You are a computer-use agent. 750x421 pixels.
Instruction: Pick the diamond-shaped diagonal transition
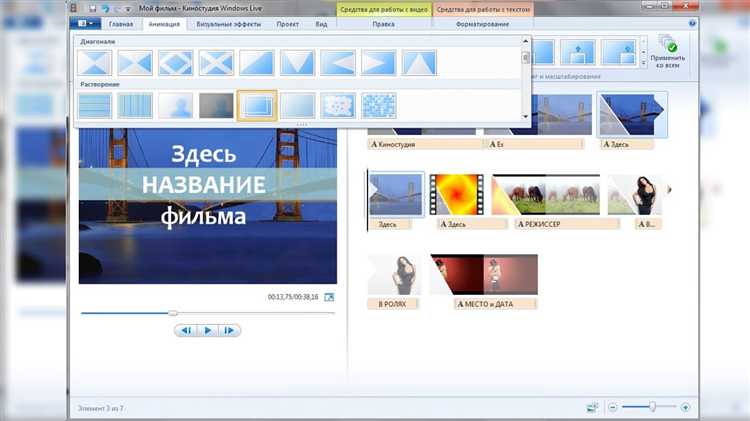tap(177, 64)
